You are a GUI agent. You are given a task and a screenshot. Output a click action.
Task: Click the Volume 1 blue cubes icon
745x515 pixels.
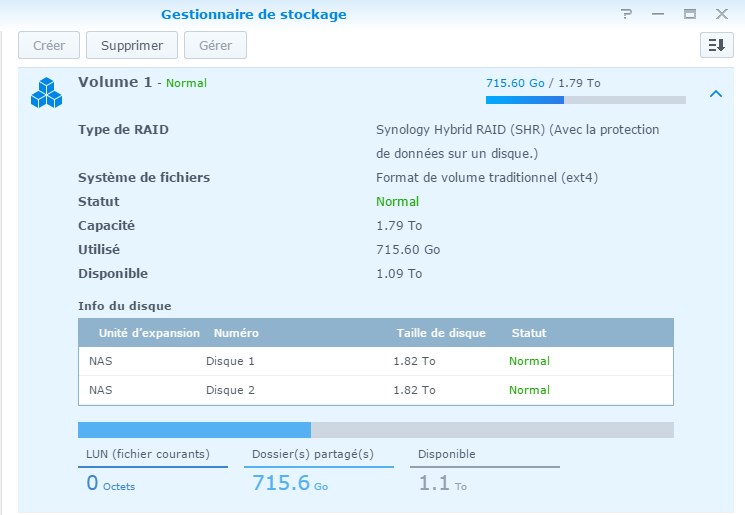pos(46,92)
